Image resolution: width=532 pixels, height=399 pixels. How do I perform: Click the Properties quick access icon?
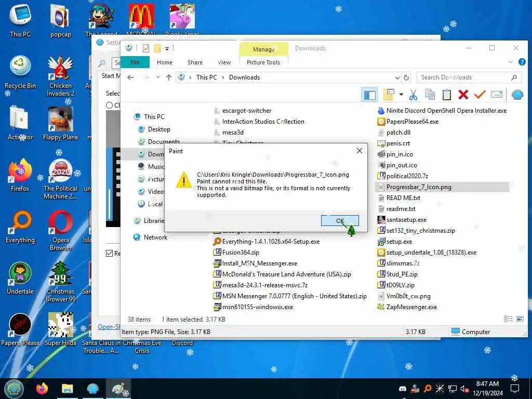click(x=146, y=48)
